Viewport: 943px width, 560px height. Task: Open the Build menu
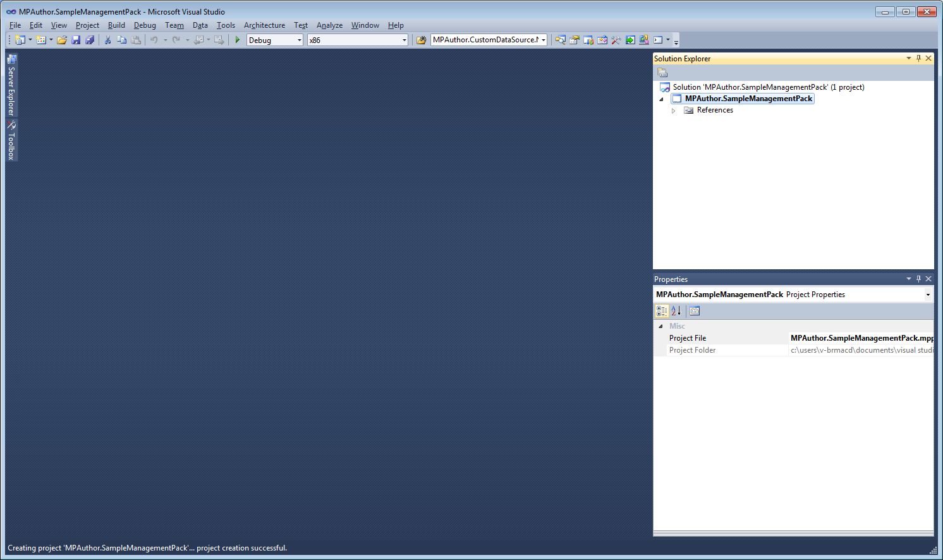point(116,25)
